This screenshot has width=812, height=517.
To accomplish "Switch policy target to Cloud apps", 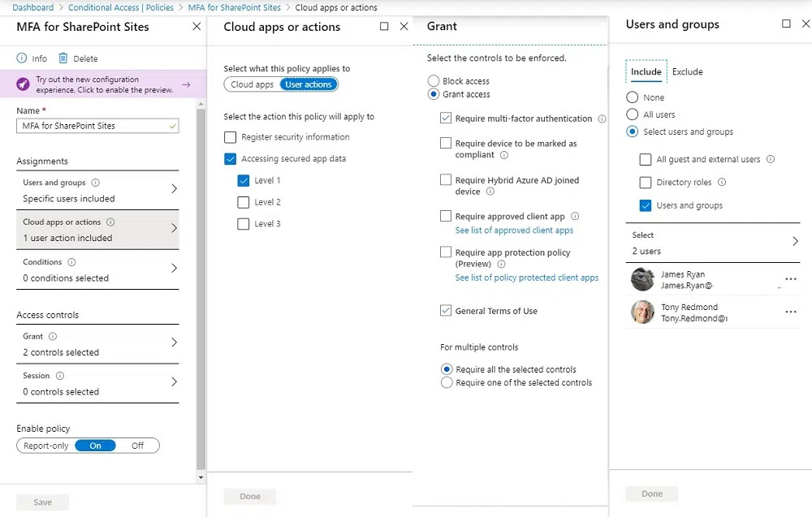I will point(253,84).
